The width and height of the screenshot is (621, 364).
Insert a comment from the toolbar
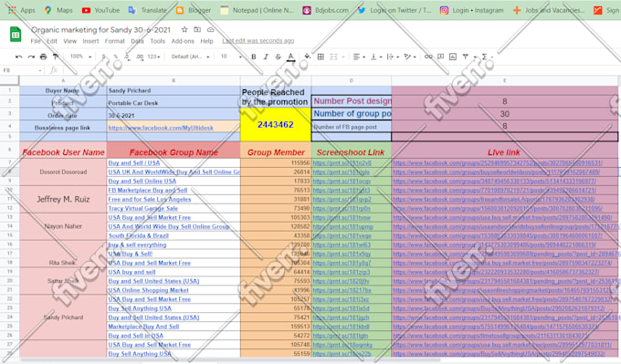coord(440,57)
